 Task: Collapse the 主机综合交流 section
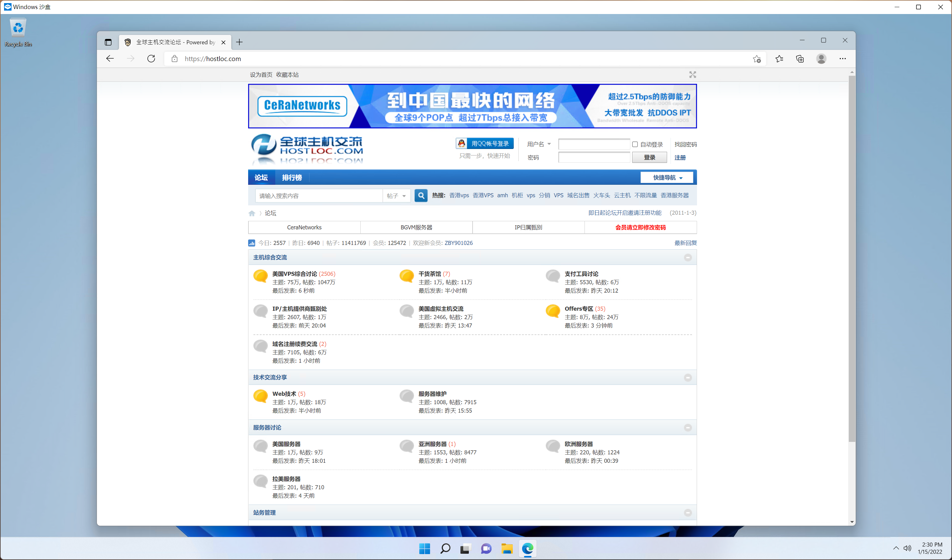click(688, 257)
